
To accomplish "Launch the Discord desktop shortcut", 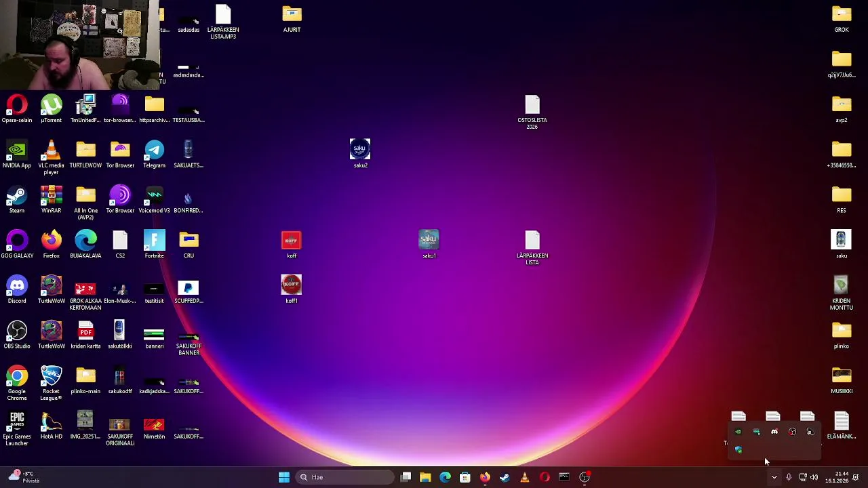I will click(x=17, y=290).
